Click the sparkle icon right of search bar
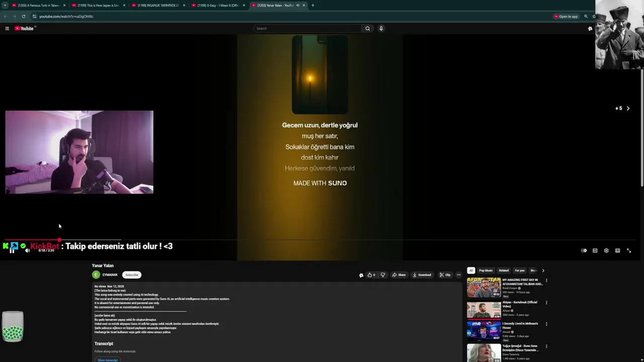Screen dimensions: 644x362 pos(590,29)
